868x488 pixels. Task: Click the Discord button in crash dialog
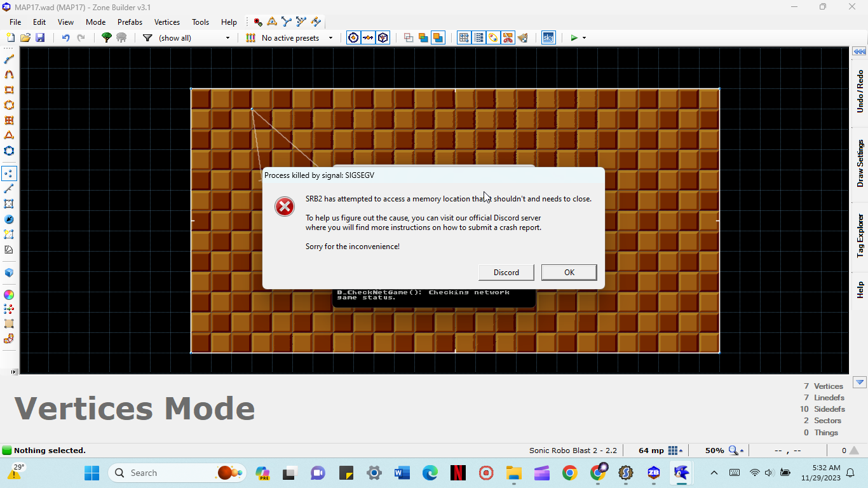506,272
